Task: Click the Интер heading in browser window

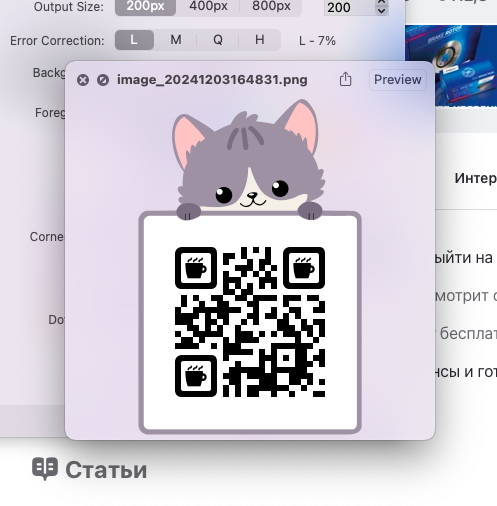Action: (x=476, y=178)
